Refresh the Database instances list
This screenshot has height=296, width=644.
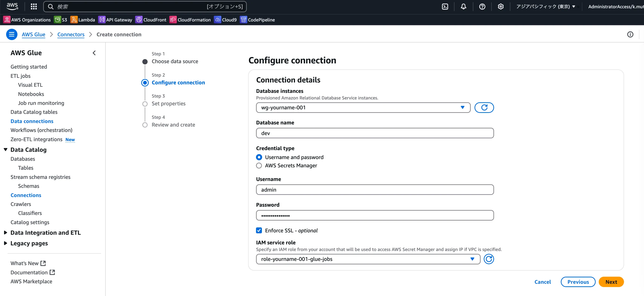[x=484, y=107]
